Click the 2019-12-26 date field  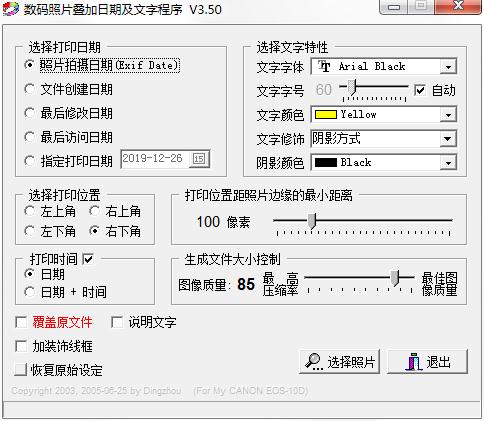pyautogui.click(x=165, y=159)
